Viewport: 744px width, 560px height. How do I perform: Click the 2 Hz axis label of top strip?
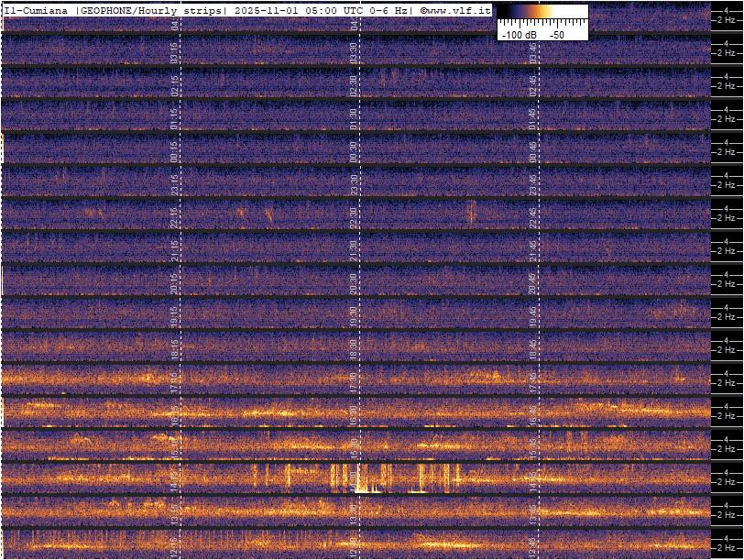coord(727,20)
